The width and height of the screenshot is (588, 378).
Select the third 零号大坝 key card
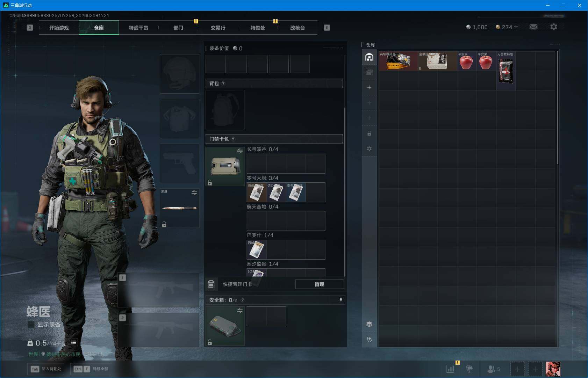pos(296,192)
